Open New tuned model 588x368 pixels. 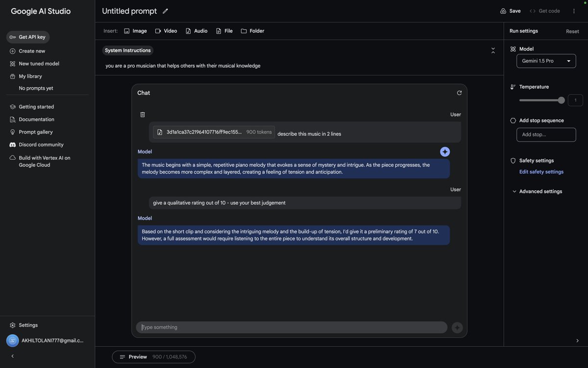point(34,64)
